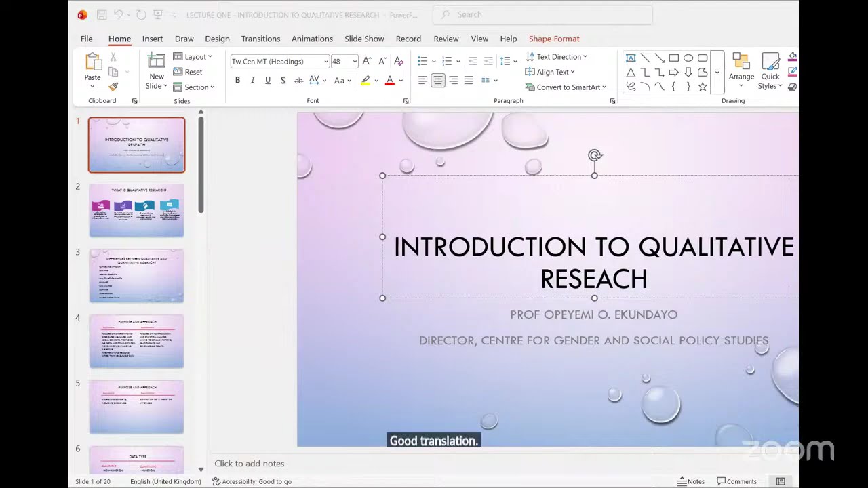Select slide 4 thumbnail

(x=136, y=342)
